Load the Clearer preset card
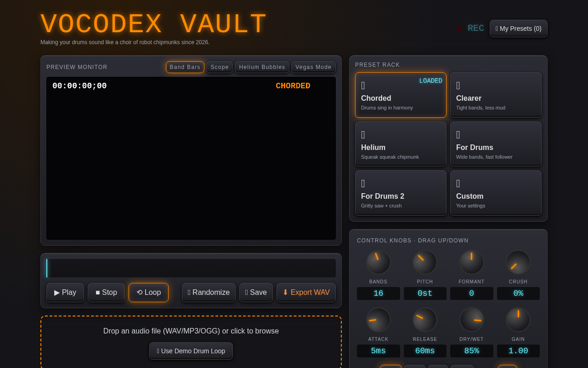This screenshot has height=368, width=588. pyautogui.click(x=496, y=95)
